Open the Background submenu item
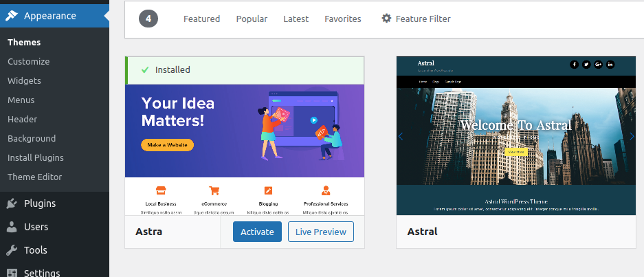The image size is (644, 277). tap(32, 139)
